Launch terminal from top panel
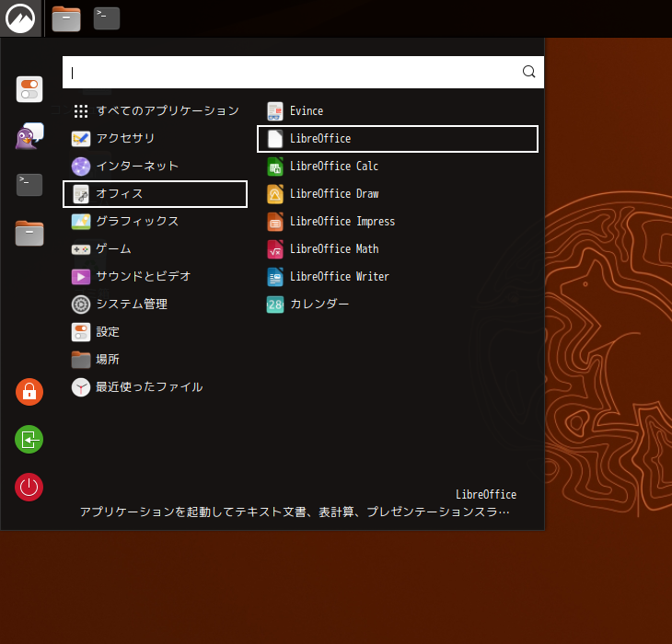Viewport: 672px width, 644px height. click(107, 18)
